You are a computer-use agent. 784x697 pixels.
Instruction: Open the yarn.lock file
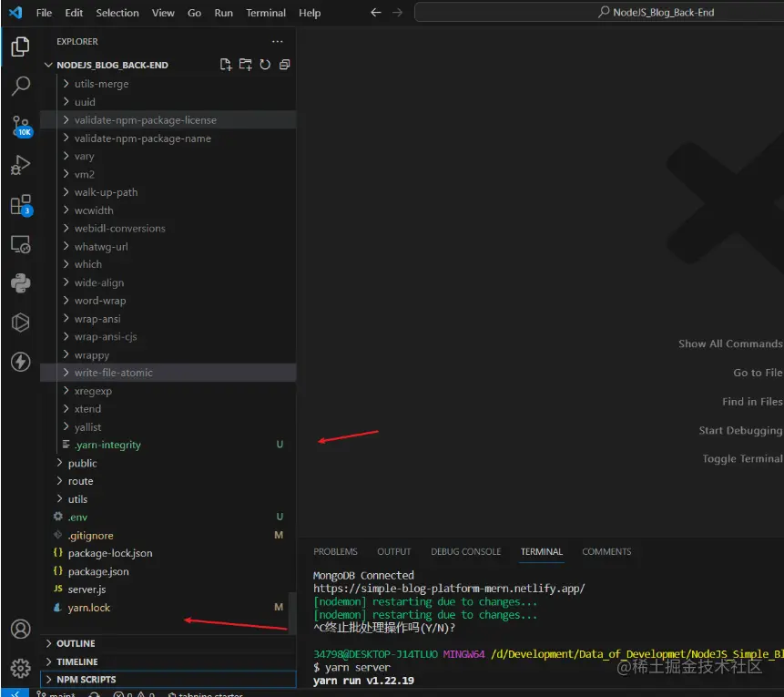tap(168, 608)
